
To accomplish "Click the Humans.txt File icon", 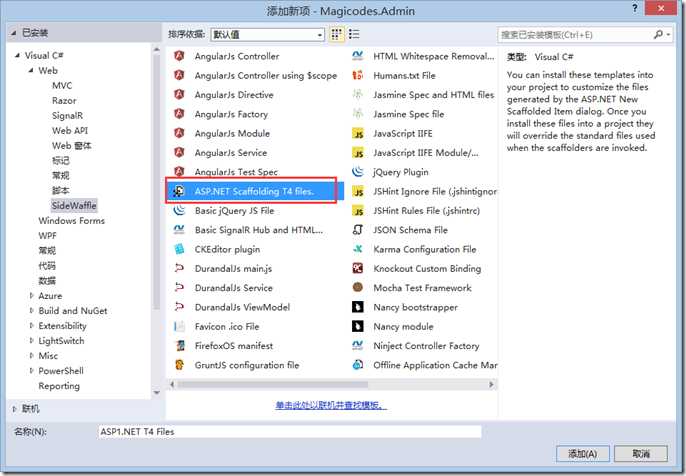I will pyautogui.click(x=358, y=75).
